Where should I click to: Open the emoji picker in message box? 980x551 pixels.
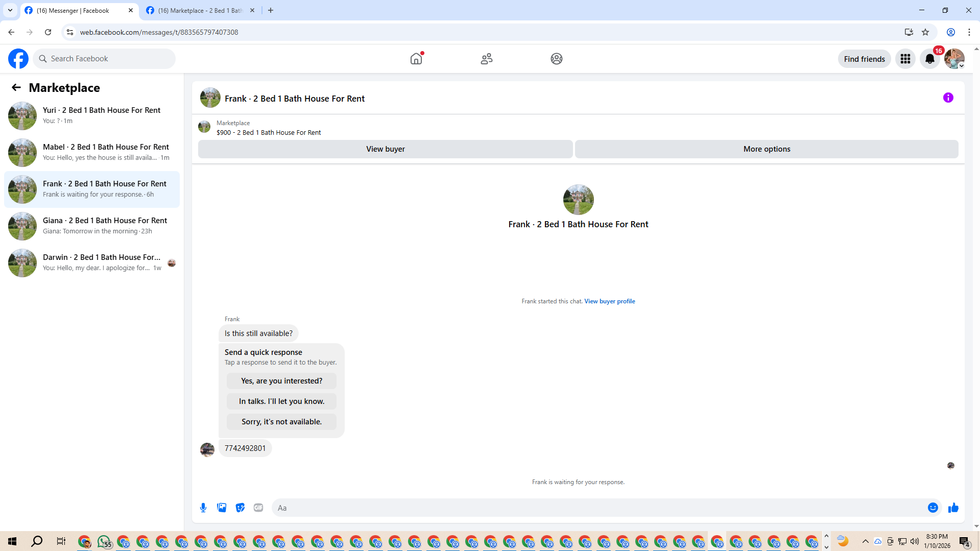coord(933,508)
